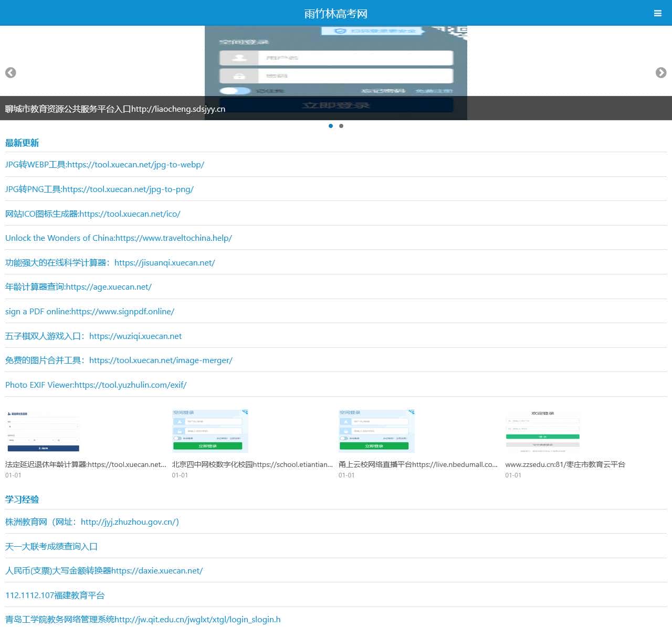This screenshot has height=627, width=672.
Task: Click the 法定延迟退休年龄计算器 thumbnail image
Action: tap(43, 431)
